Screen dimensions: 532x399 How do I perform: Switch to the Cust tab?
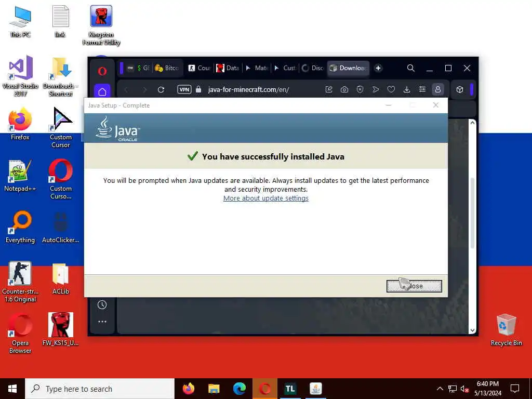point(285,68)
